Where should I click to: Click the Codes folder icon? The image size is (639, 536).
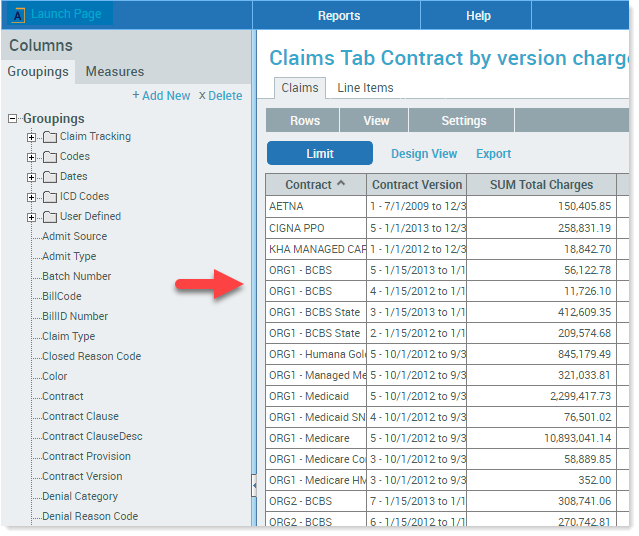(50, 157)
